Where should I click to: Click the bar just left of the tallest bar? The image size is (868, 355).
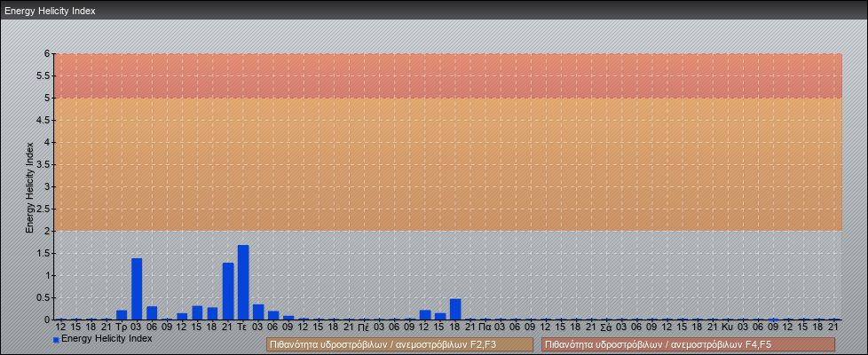pos(228,291)
